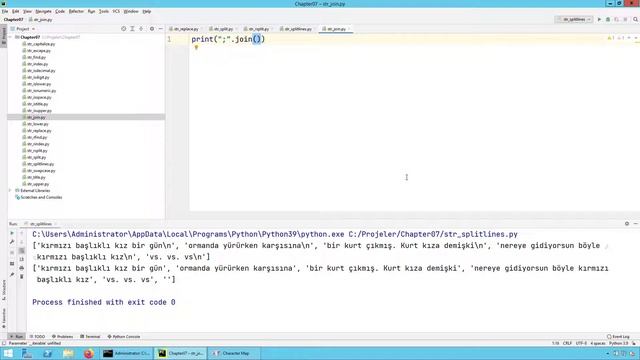The width and height of the screenshot is (640, 360).
Task: Close the str_join.py editor tab
Action: click(x=349, y=29)
